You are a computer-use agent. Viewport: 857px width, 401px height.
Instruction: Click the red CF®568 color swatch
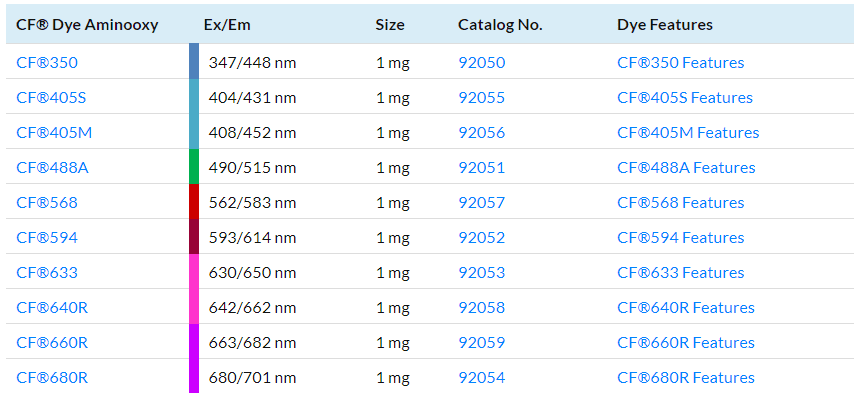(194, 203)
